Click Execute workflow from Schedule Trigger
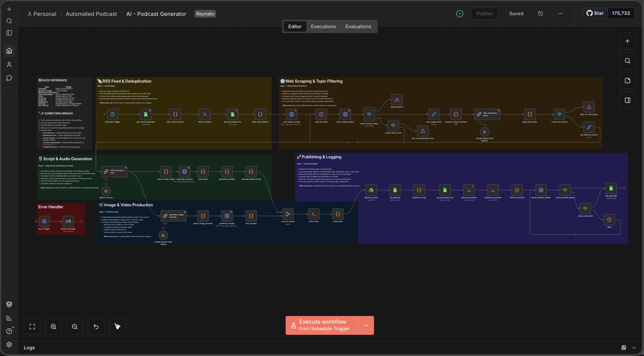Image resolution: width=644 pixels, height=356 pixels. click(x=322, y=325)
